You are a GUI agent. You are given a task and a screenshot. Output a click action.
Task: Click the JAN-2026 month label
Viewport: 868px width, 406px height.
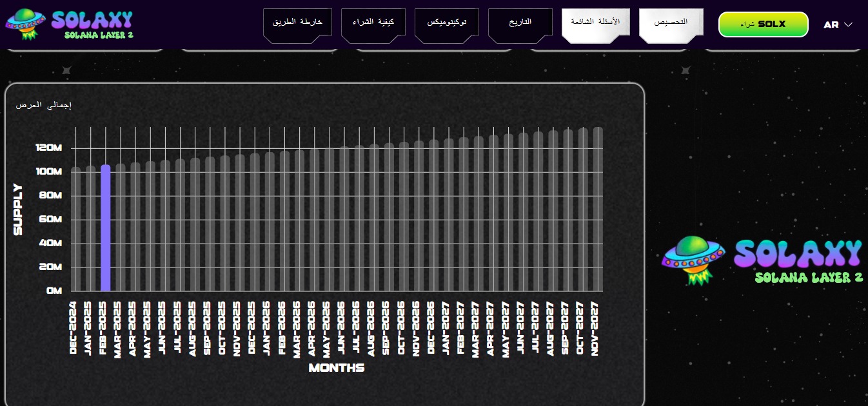(268, 329)
